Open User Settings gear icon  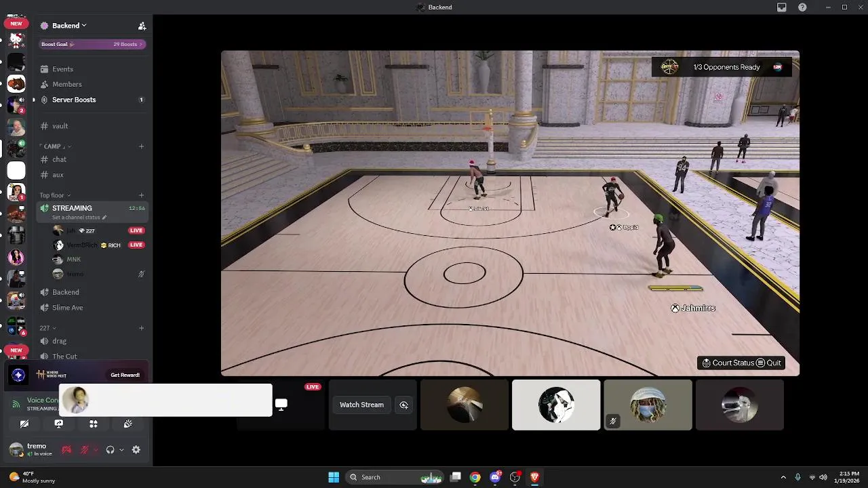pos(136,450)
